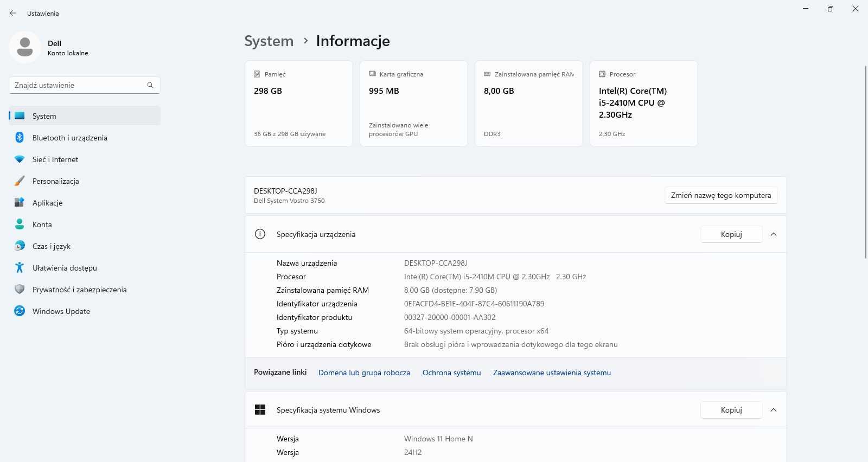The height and width of the screenshot is (462, 868).
Task: Open the Dell account profile picture
Action: [x=25, y=47]
